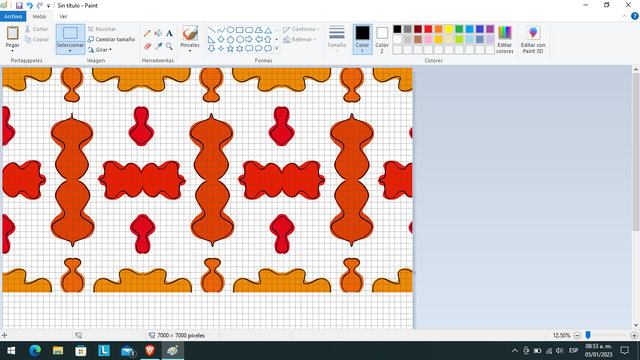This screenshot has width=640, height=360.
Task: Open the Archivo menu
Action: pos(13,16)
